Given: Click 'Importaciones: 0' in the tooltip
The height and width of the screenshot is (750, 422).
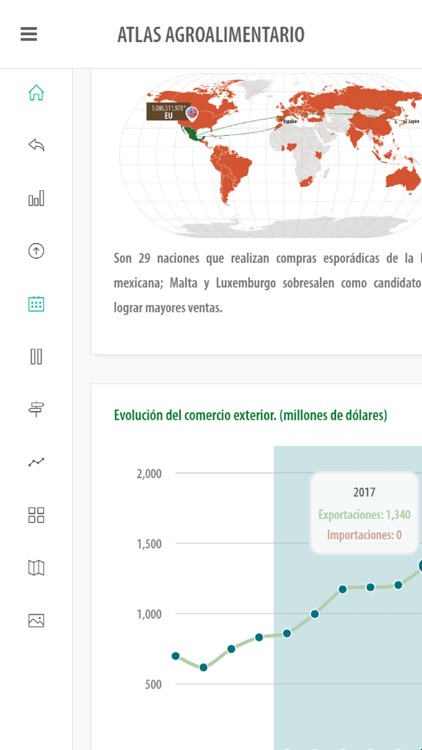Looking at the screenshot, I should coord(365,535).
